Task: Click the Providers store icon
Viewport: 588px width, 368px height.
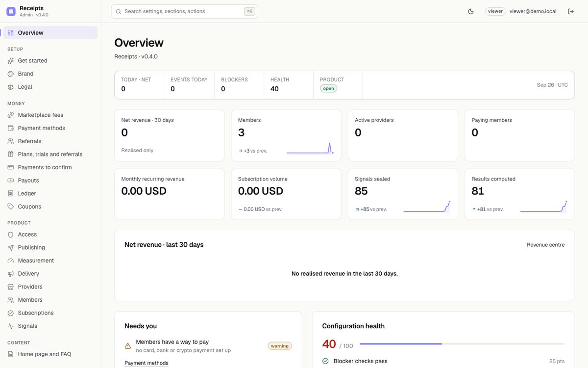Action: click(x=11, y=287)
